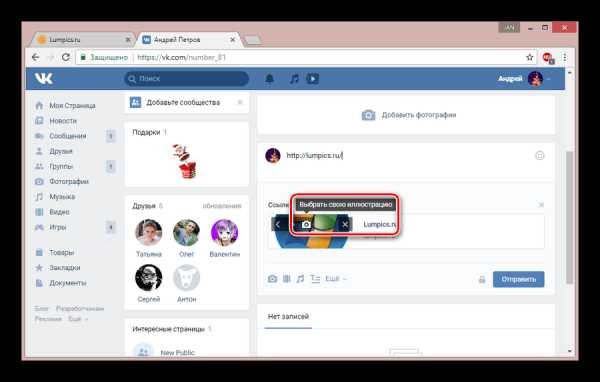
Task: Expand the Ещё attachments dropdown
Action: coord(336,279)
